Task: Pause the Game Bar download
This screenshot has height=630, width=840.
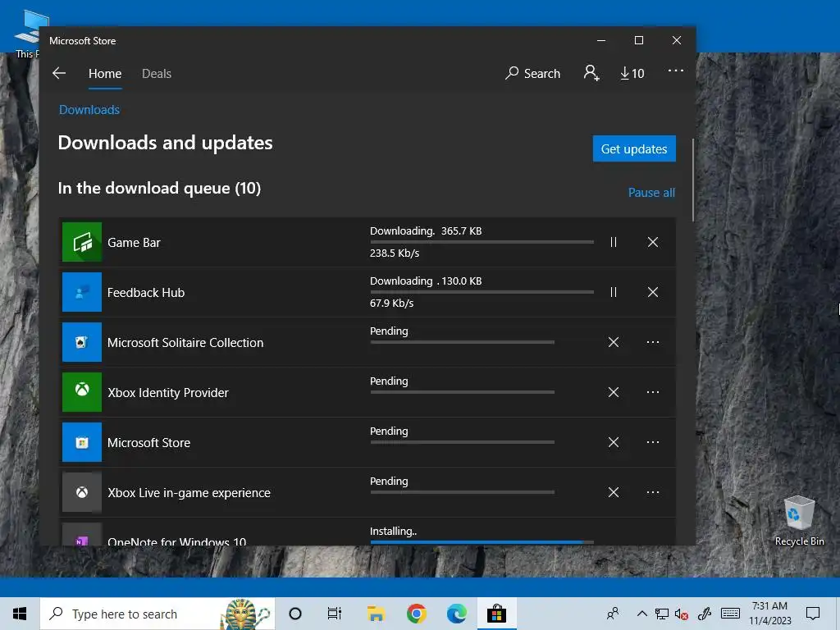Action: click(x=614, y=242)
